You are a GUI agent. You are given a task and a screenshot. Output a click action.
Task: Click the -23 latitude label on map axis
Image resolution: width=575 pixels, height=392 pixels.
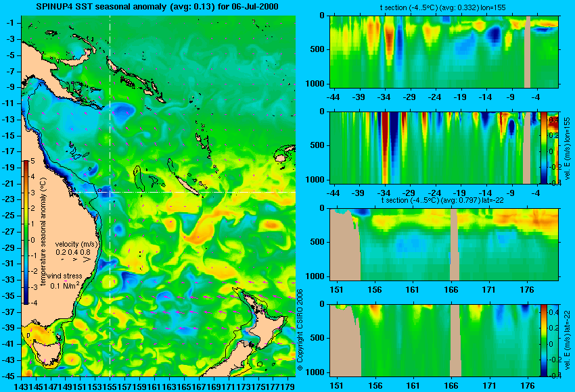(x=9, y=199)
